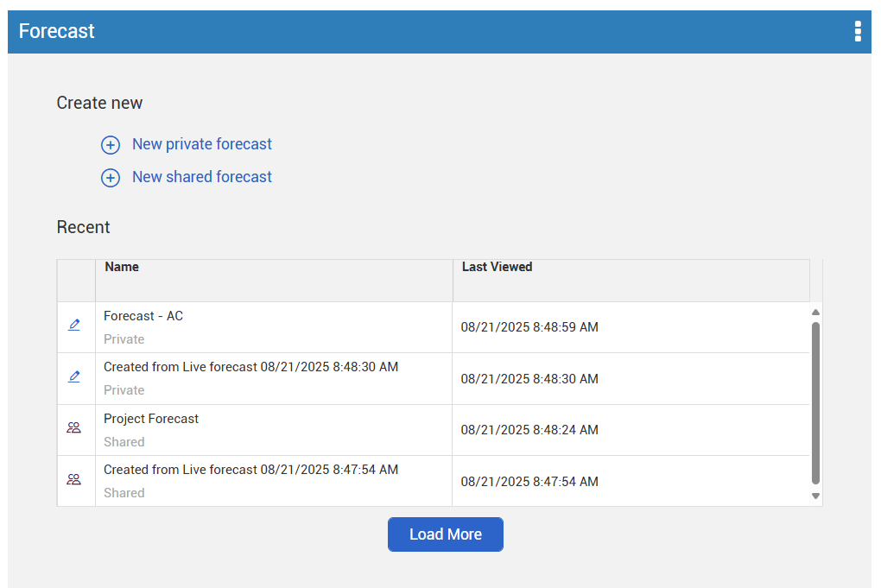Click pencil icon for 8:48:30 AM private forecast

pos(74,376)
